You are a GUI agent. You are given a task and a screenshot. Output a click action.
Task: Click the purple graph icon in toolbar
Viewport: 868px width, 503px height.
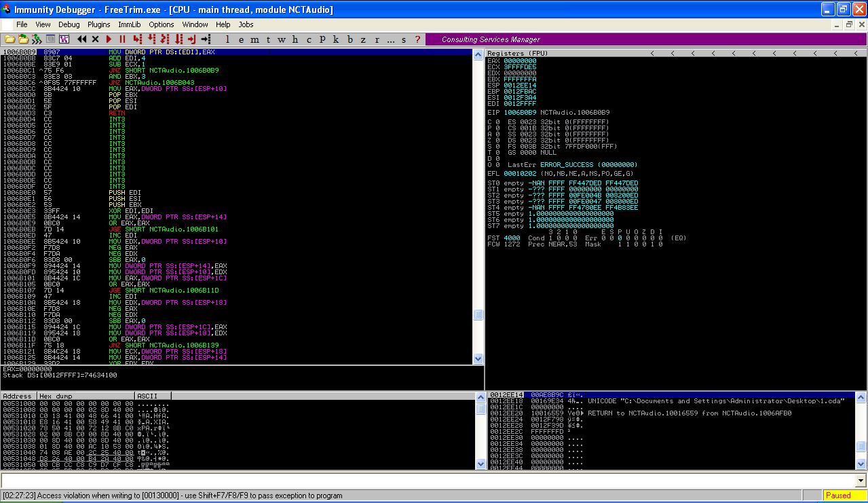click(x=64, y=39)
